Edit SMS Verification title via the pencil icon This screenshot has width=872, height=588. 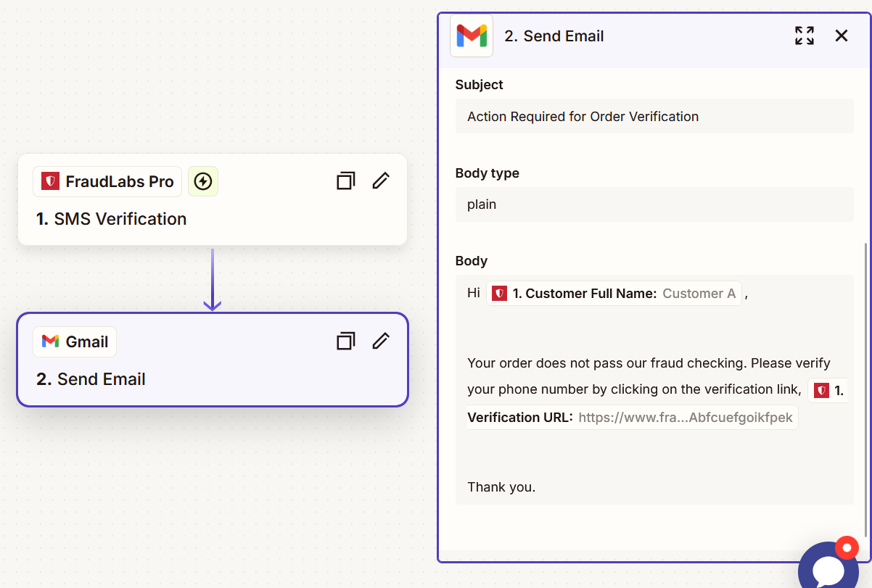pyautogui.click(x=380, y=181)
